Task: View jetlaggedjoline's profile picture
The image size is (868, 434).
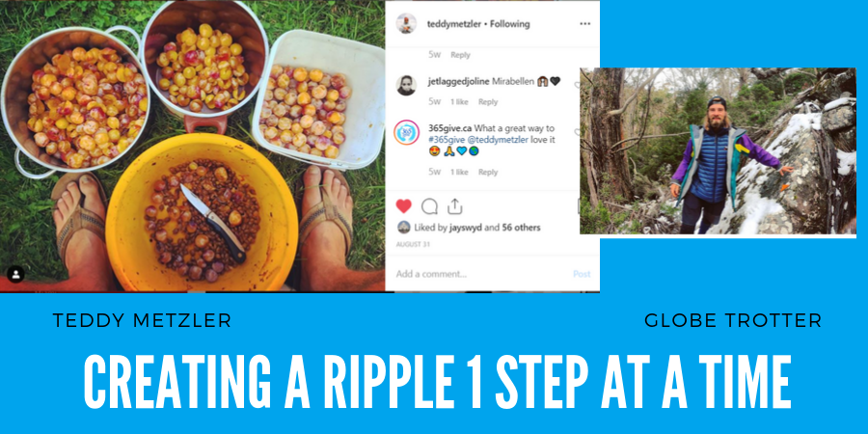Action: pyautogui.click(x=406, y=85)
